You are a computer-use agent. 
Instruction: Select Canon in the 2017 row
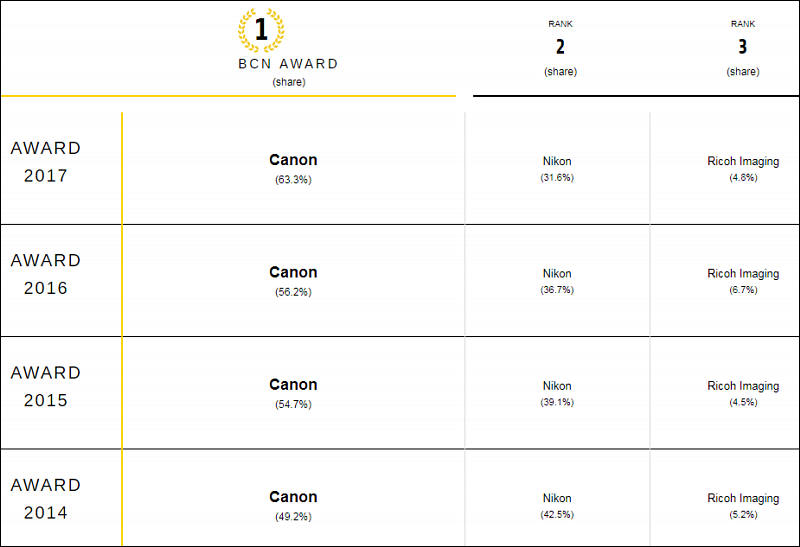[x=293, y=160]
